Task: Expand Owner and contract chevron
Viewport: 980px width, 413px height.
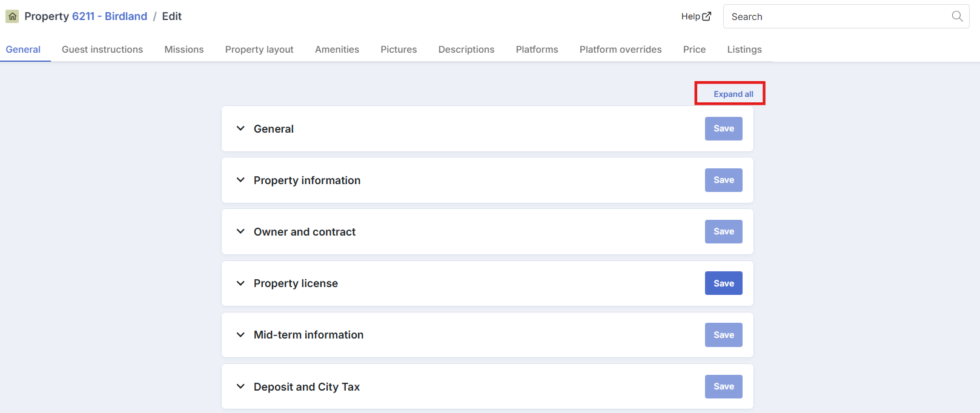Action: pyautogui.click(x=240, y=231)
